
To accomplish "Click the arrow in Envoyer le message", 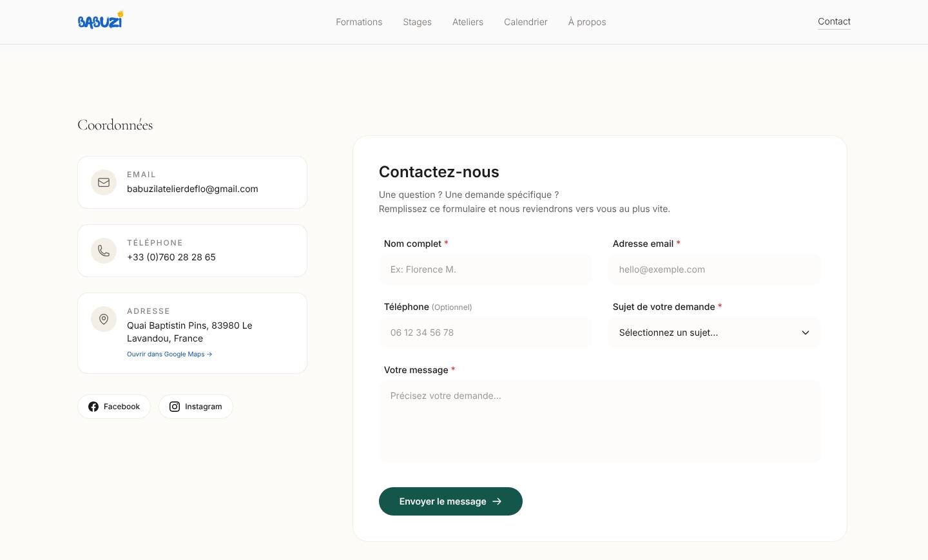I will click(x=497, y=501).
